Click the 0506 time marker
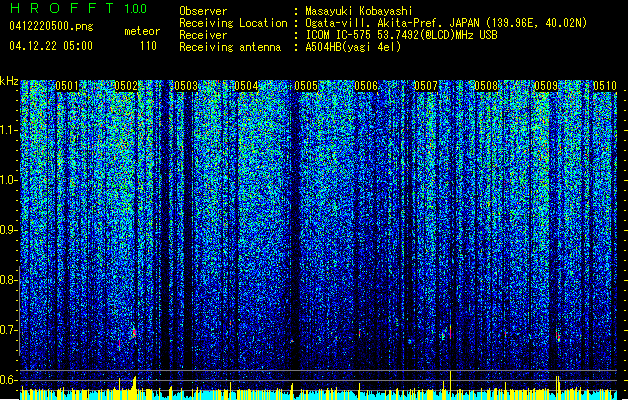629x400 pixels. (366, 86)
